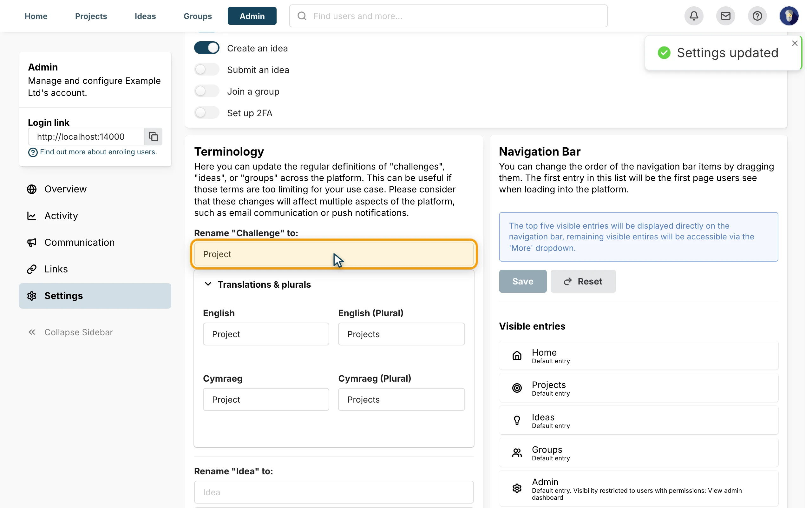Enable the Set up 2FA switch

(207, 112)
